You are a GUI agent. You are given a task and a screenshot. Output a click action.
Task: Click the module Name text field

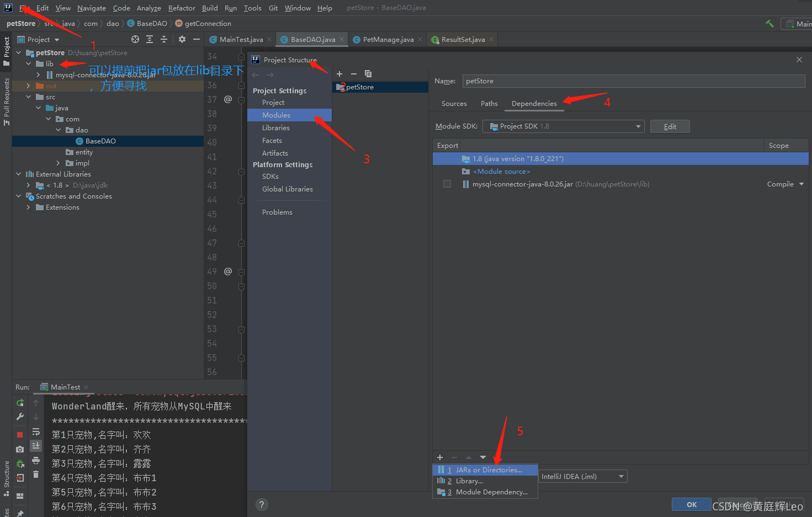tap(634, 81)
